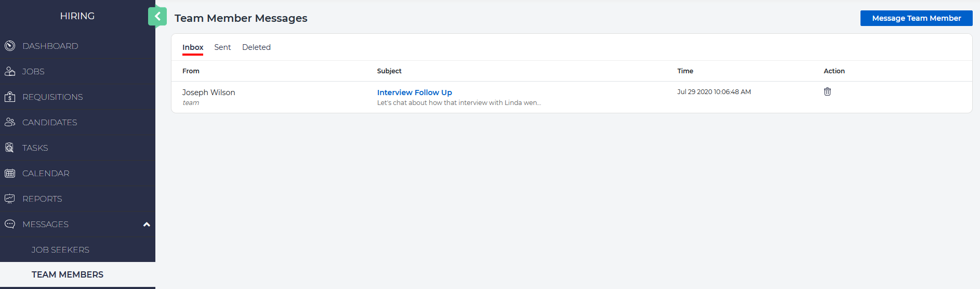
Task: Click the Requisitions clipboard icon
Action: click(x=10, y=97)
